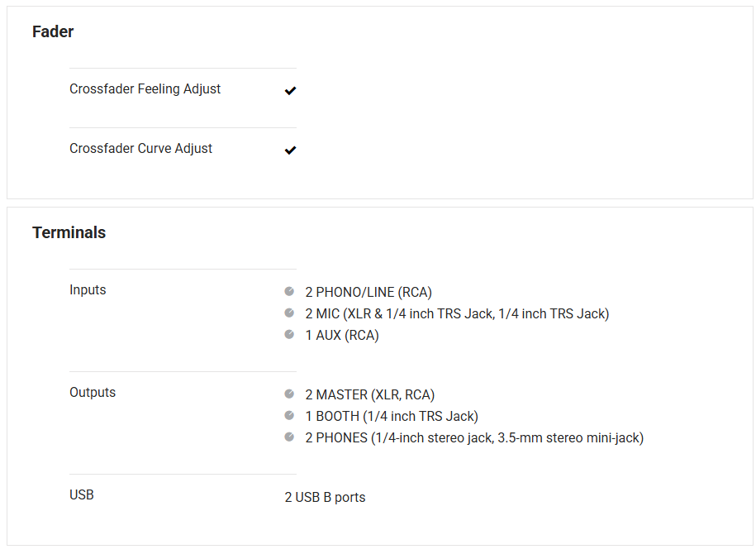Click the knob bullet beside 1 BOOTH
The height and width of the screenshot is (554, 756).
(289, 415)
